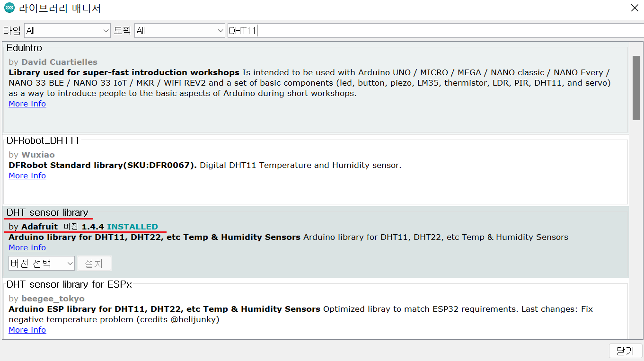
Task: Select the EduIntro library title
Action: click(x=25, y=48)
